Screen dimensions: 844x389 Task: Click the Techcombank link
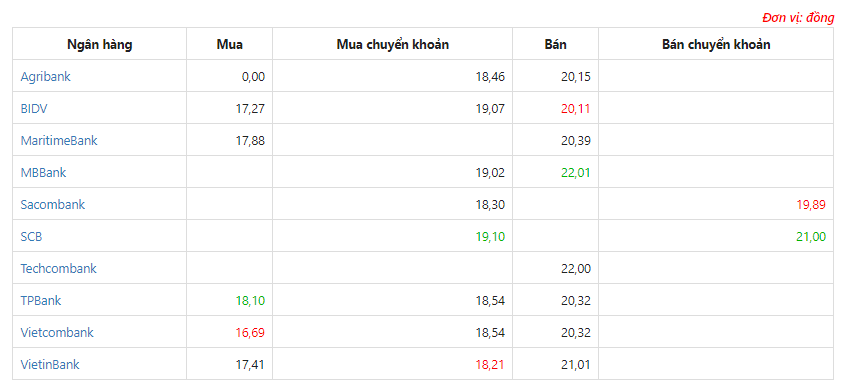(x=59, y=268)
